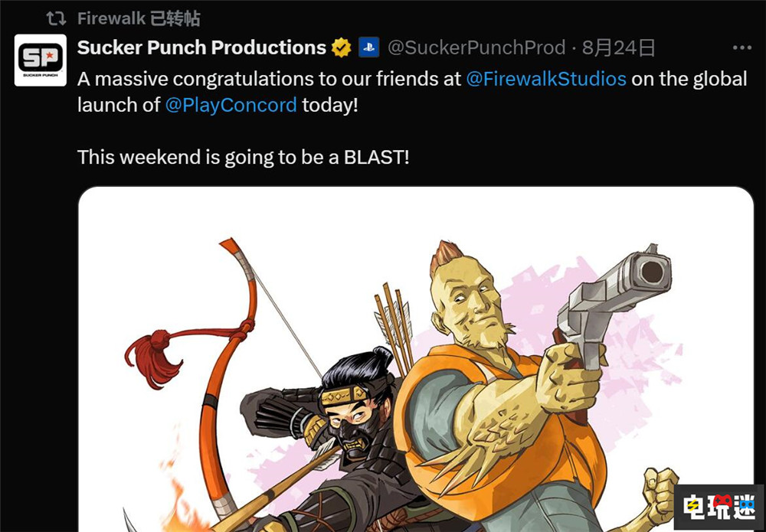Image resolution: width=766 pixels, height=532 pixels.
Task: Click the 'This weekend is going to be a BLAST!' line
Action: pyautogui.click(x=244, y=157)
